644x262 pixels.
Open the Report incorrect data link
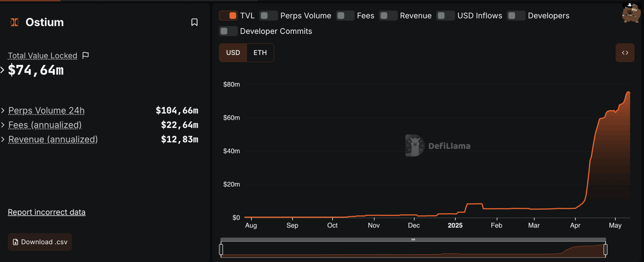pos(47,212)
